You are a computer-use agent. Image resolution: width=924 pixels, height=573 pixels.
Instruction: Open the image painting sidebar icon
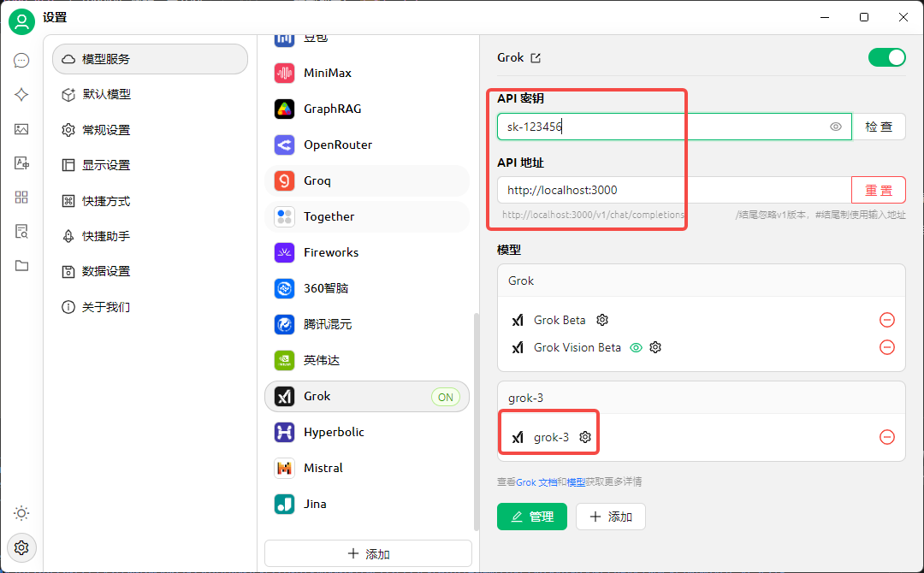[x=21, y=129]
